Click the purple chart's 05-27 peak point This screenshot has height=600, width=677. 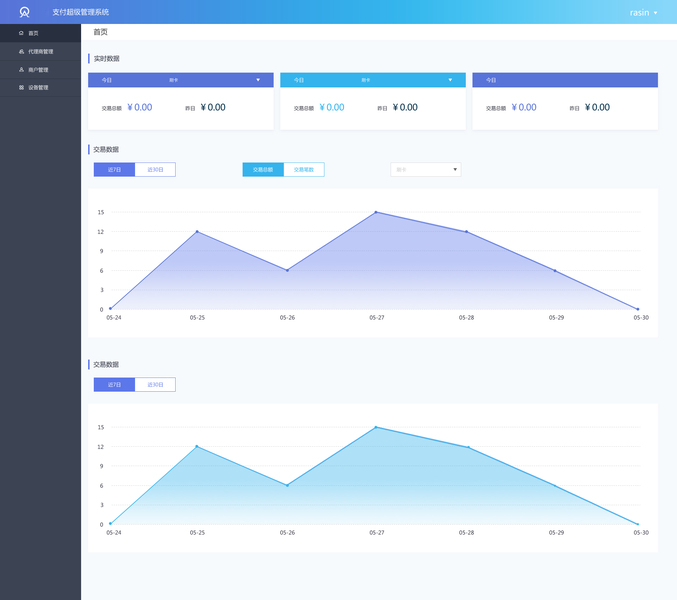click(x=376, y=212)
